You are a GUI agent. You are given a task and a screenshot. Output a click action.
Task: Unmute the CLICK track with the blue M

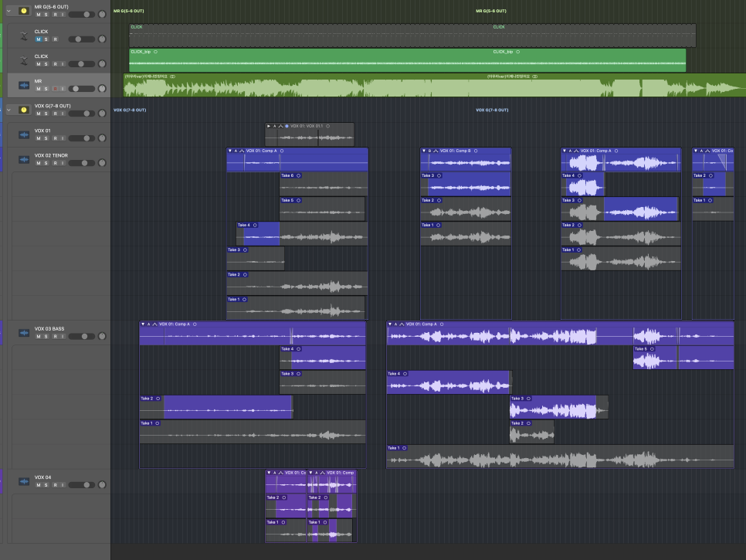(39, 39)
